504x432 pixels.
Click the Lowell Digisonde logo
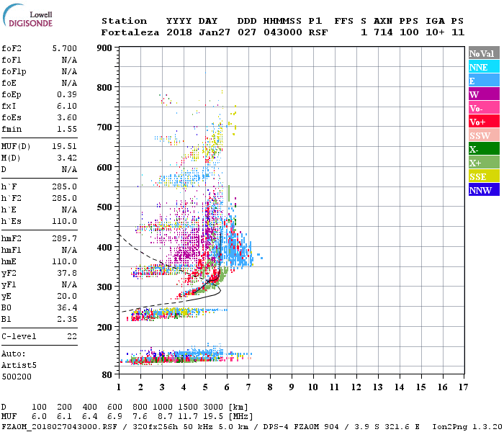pos(27,16)
